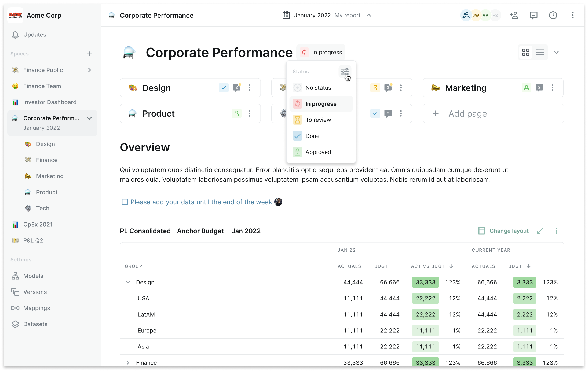Collapse the Design row in table
The height and width of the screenshot is (371, 588).
[128, 282]
